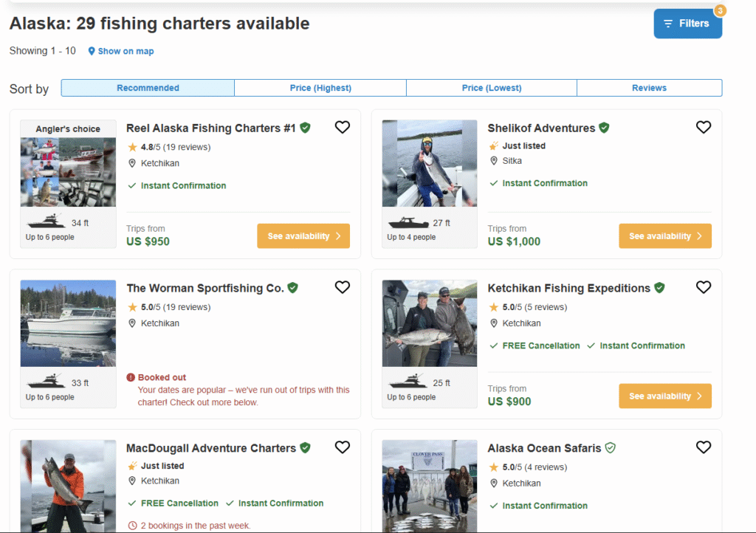Click the US $950 price text
The height and width of the screenshot is (533, 756).
(148, 241)
